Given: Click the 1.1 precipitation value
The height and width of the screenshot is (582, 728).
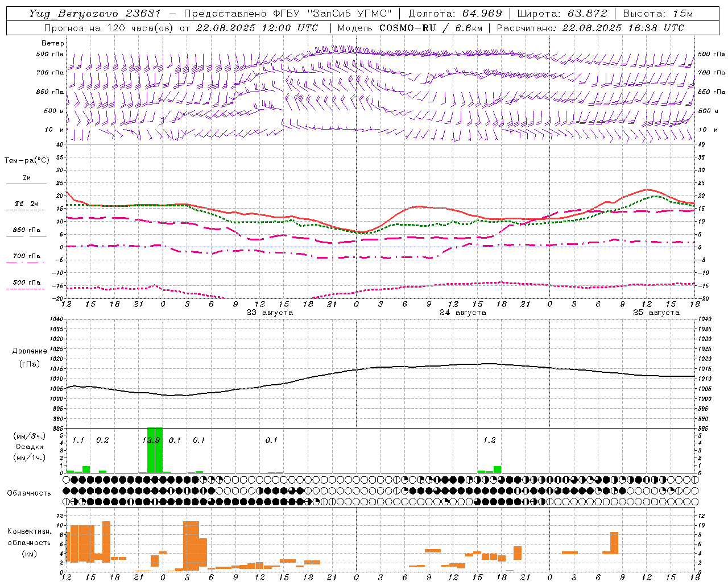Looking at the screenshot, I should click(x=78, y=440).
